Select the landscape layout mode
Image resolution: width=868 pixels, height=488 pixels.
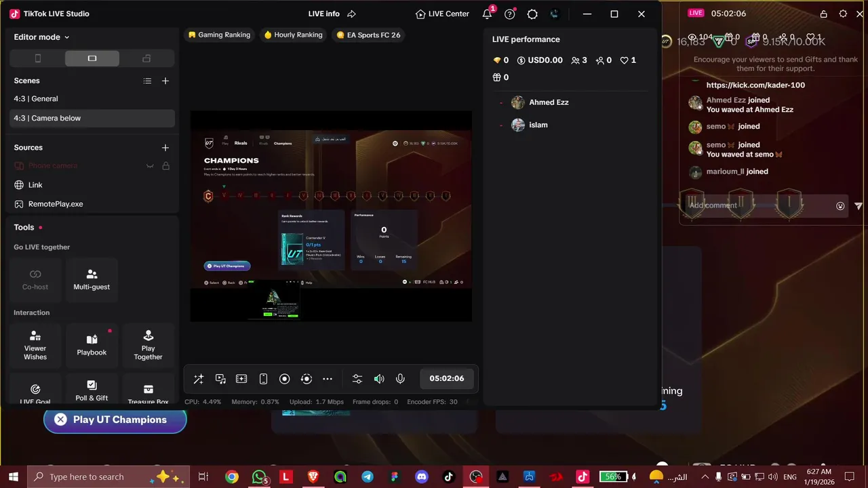coord(92,58)
